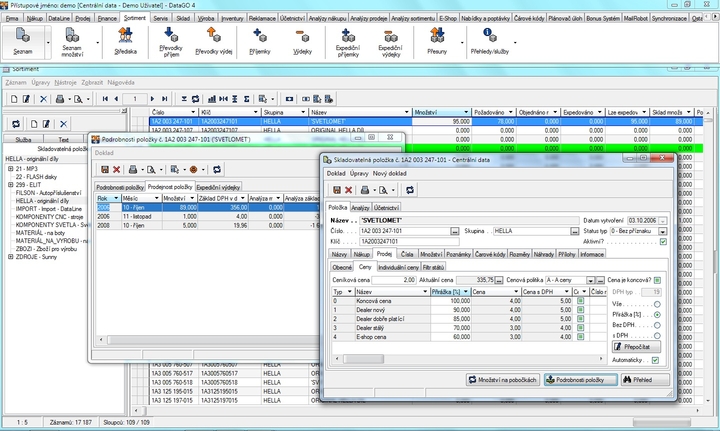Go to last record navigation icon
The image size is (720, 431).
point(164,99)
